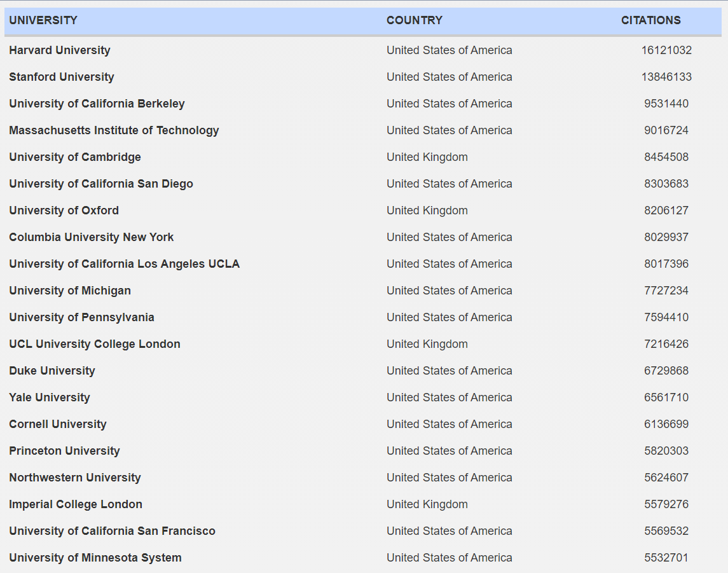Viewport: 728px width, 573px height.
Task: Select citation value 6729868
Action: tap(666, 371)
